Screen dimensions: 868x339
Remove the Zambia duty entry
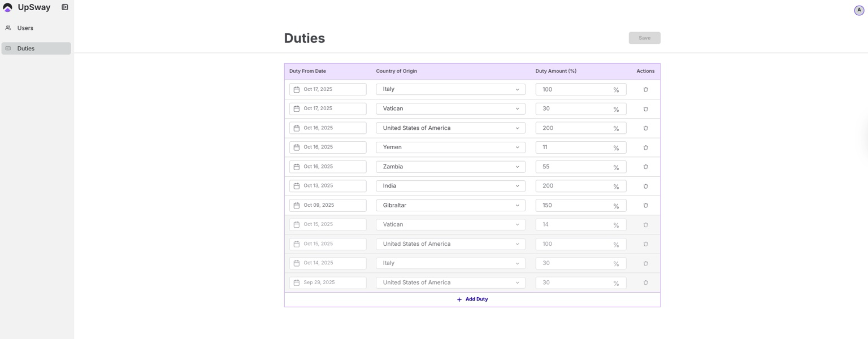click(x=645, y=167)
